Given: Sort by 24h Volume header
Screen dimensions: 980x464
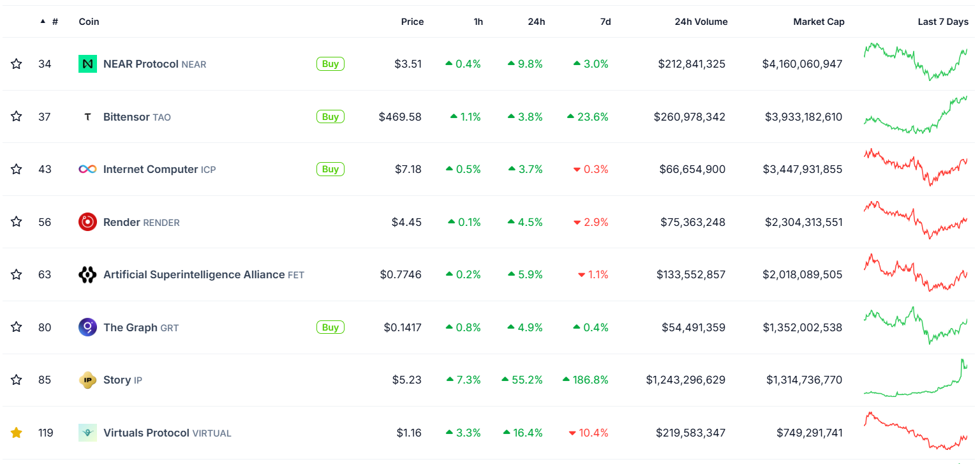Looking at the screenshot, I should coord(701,22).
